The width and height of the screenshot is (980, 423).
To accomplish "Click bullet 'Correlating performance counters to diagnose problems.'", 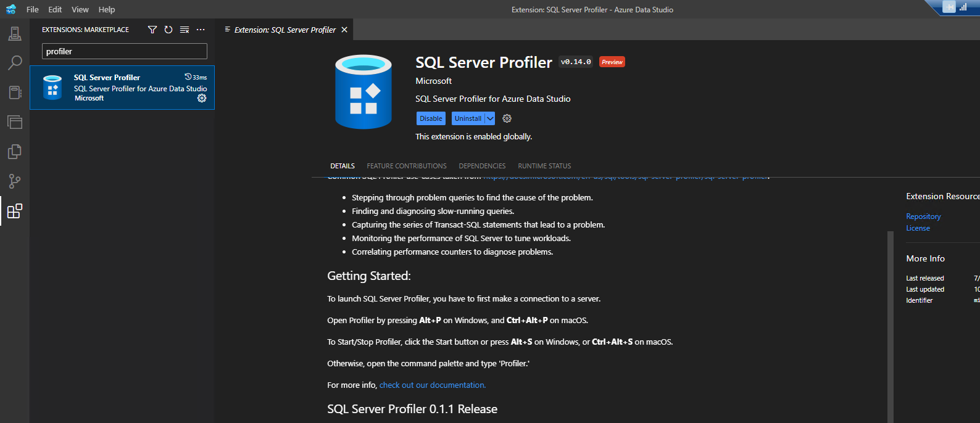I will pos(452,252).
